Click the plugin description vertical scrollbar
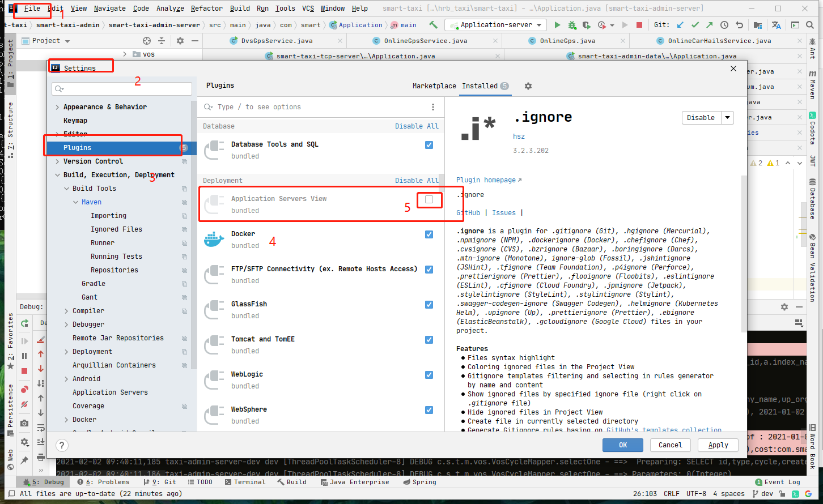Image resolution: width=823 pixels, height=504 pixels. pyautogui.click(x=744, y=254)
